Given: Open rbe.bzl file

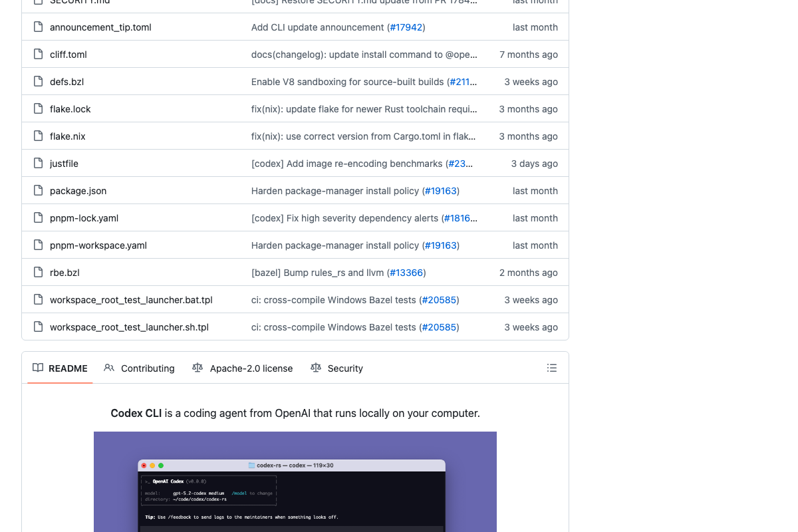Looking at the screenshot, I should click(65, 273).
